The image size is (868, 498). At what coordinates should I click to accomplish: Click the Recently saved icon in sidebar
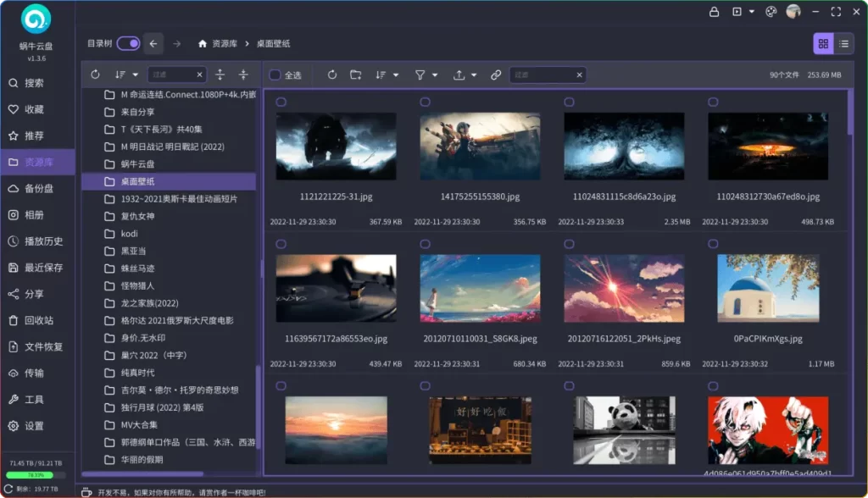14,268
